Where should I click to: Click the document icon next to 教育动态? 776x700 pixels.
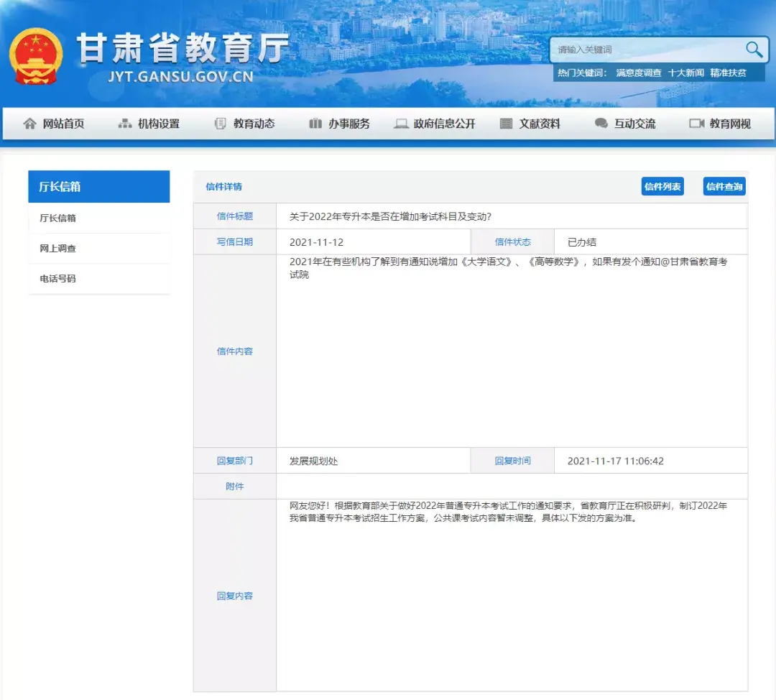219,124
